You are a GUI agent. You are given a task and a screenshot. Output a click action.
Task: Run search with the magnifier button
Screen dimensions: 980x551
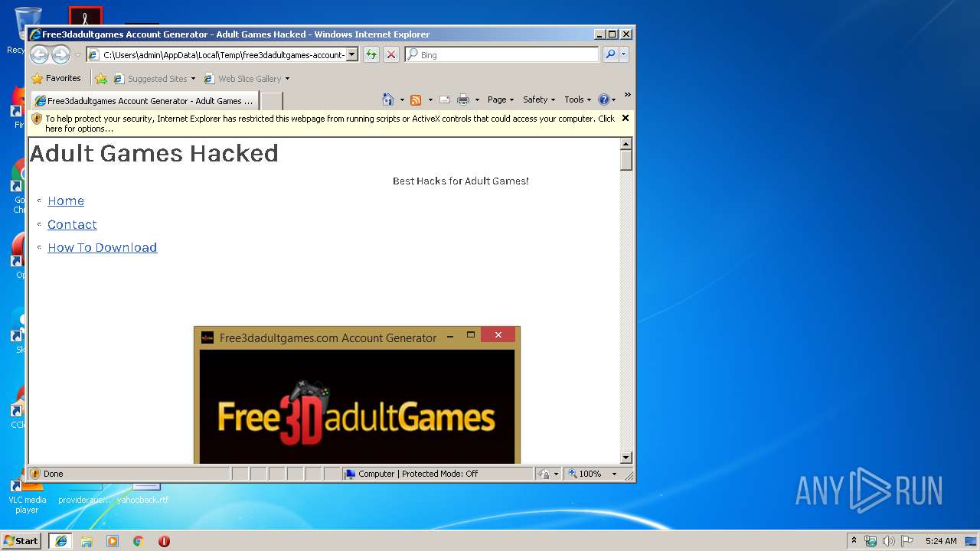pyautogui.click(x=610, y=54)
